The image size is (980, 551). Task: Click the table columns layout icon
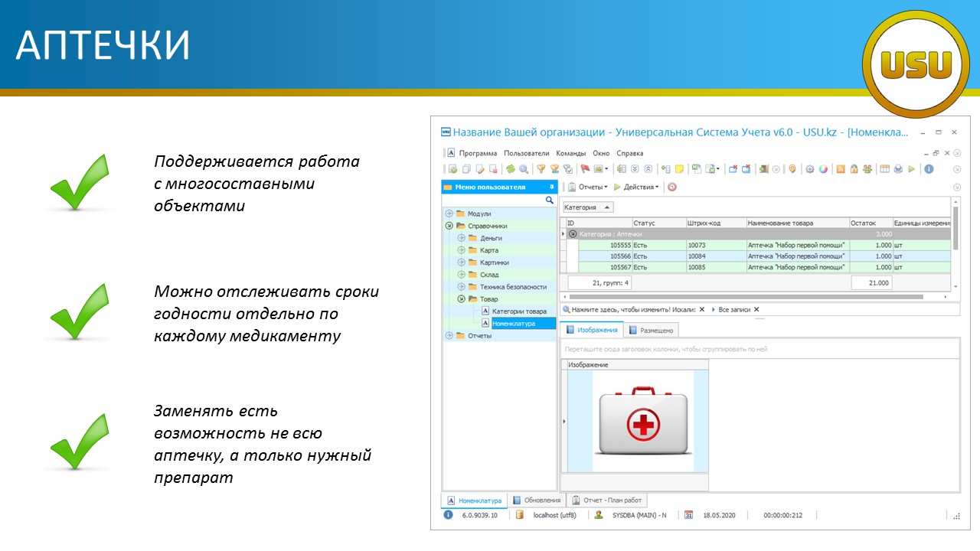click(884, 169)
